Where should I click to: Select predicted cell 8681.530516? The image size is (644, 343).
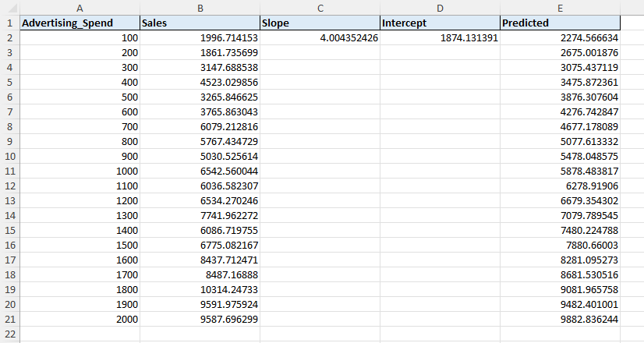click(561, 274)
